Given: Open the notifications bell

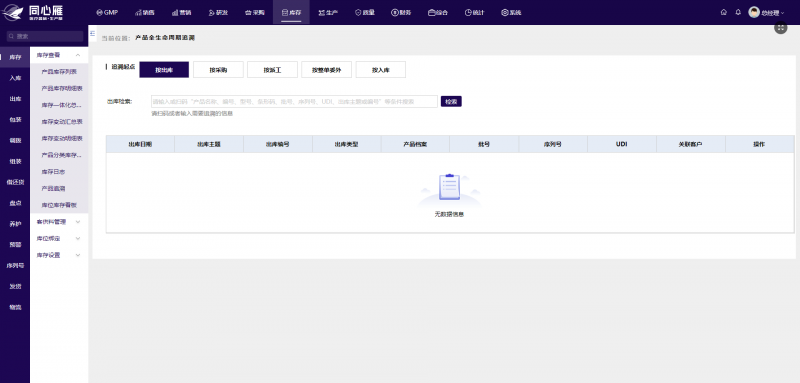Looking at the screenshot, I should 738,12.
